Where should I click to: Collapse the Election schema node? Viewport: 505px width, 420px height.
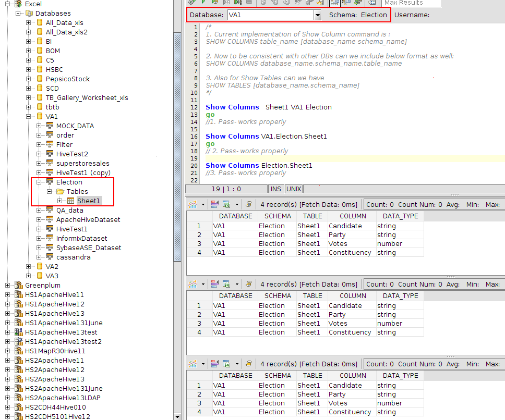click(x=39, y=182)
